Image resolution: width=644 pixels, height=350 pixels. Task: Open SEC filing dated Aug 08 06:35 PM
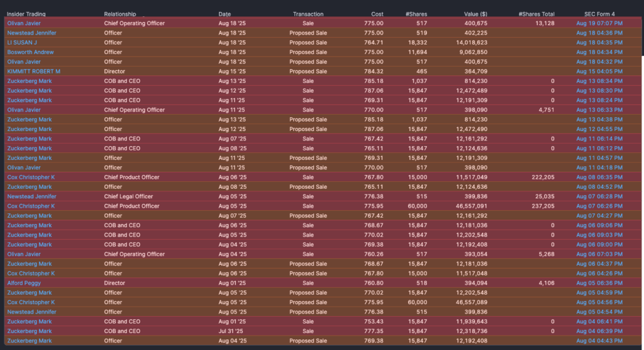599,178
